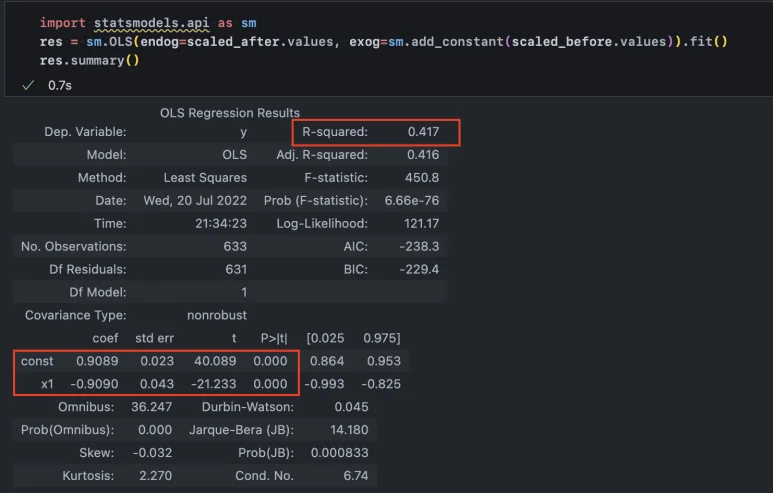Click the green cell execution checkmark
Image resolution: width=773 pixels, height=493 pixels.
pyautogui.click(x=27, y=86)
